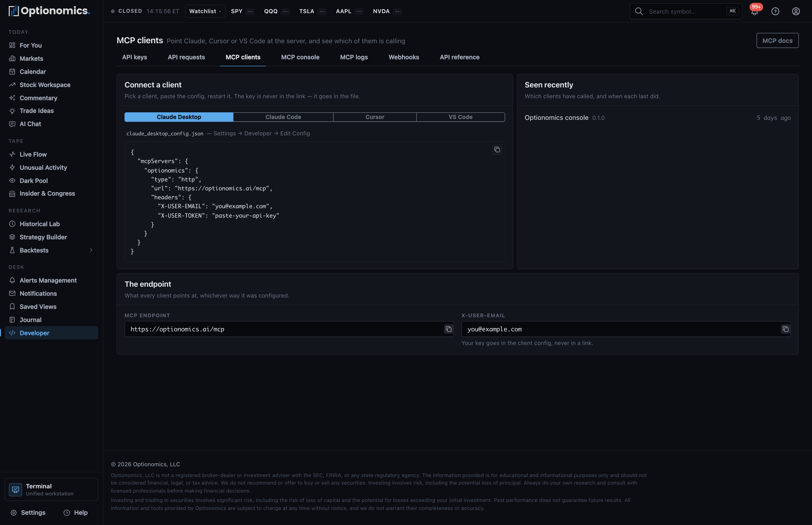812x525 pixels.
Task: Open Alerts Management
Action: click(51, 280)
